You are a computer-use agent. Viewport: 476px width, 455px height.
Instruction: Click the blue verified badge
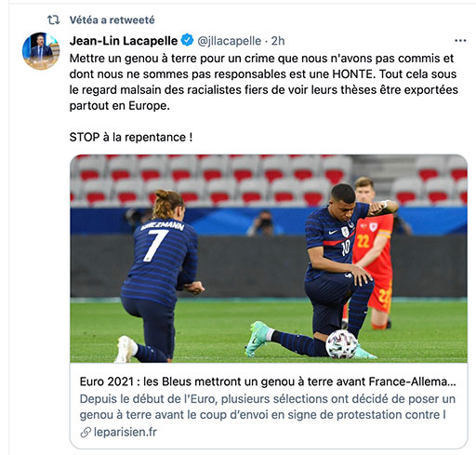(x=187, y=40)
